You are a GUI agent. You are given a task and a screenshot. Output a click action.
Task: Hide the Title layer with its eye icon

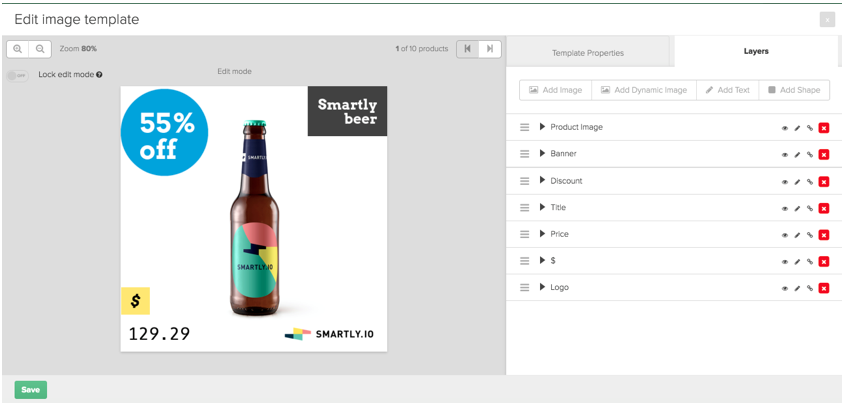[x=785, y=209]
